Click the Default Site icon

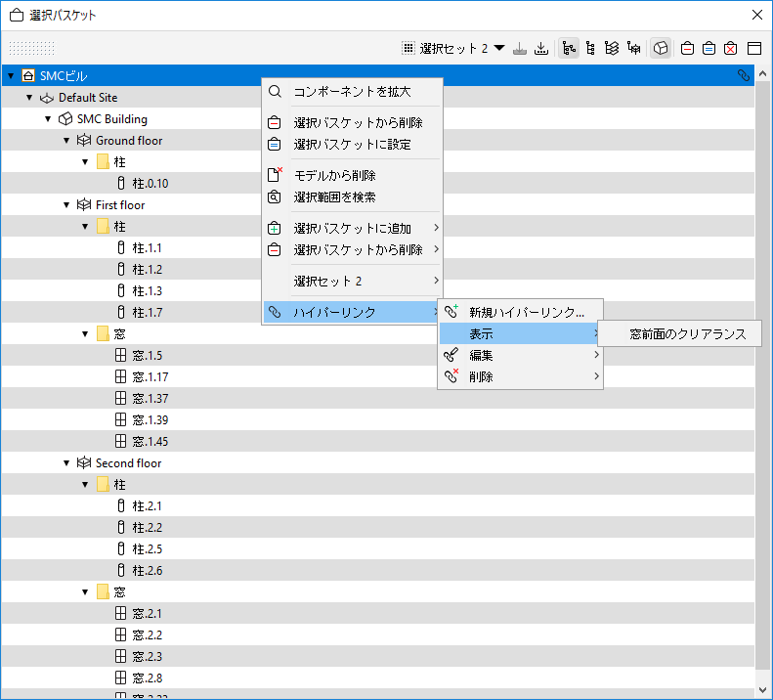[47, 98]
